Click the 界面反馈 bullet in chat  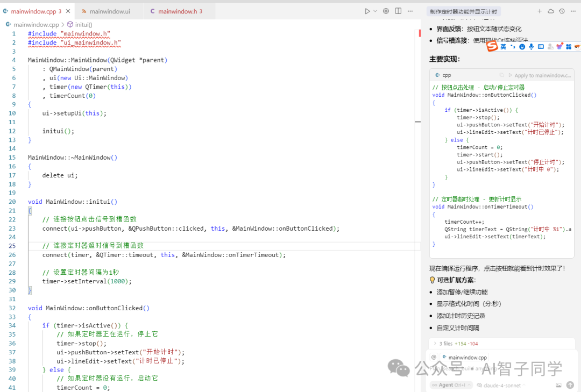click(x=479, y=29)
